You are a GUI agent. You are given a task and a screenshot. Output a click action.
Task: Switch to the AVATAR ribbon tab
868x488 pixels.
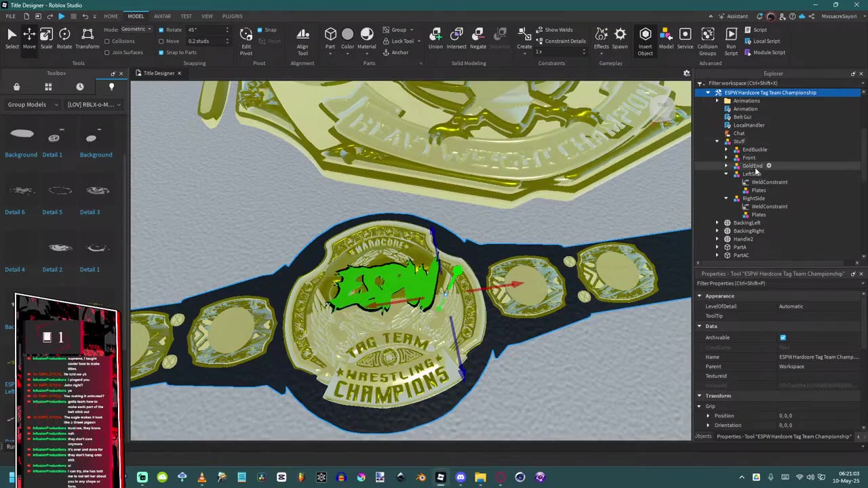click(162, 16)
